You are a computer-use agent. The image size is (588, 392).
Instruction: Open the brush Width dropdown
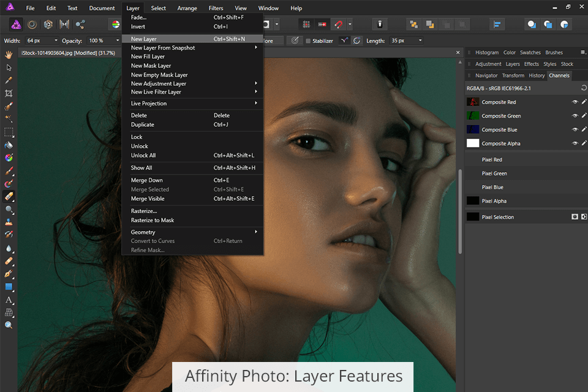(56, 40)
